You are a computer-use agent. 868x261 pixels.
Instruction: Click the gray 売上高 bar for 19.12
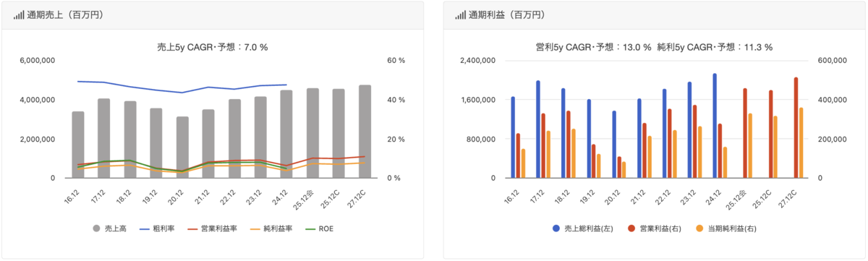156,143
